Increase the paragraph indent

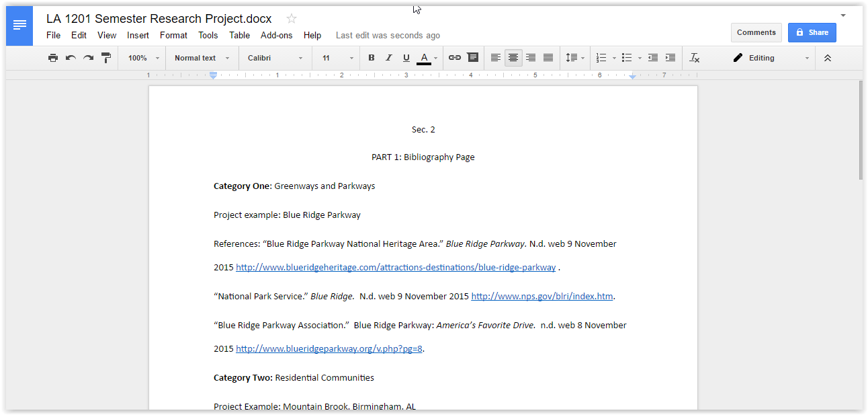point(670,58)
